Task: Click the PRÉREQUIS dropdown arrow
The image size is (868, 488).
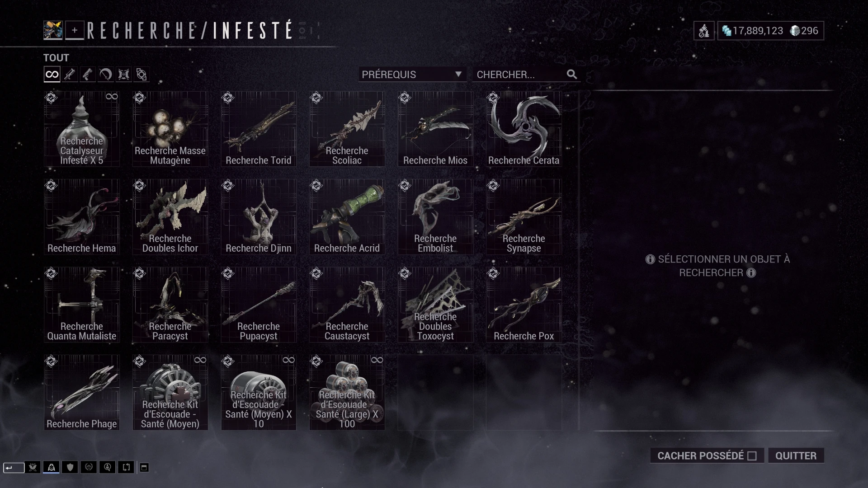Action: pos(458,74)
